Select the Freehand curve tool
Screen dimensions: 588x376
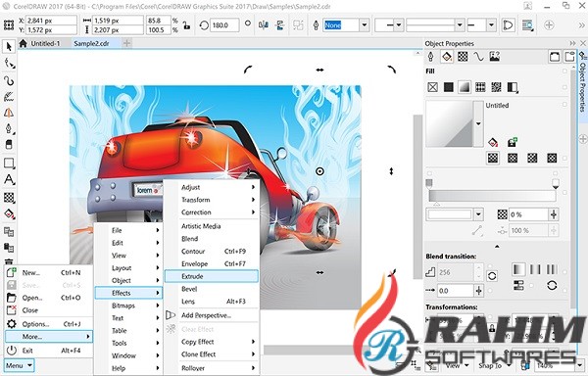pyautogui.click(x=9, y=80)
